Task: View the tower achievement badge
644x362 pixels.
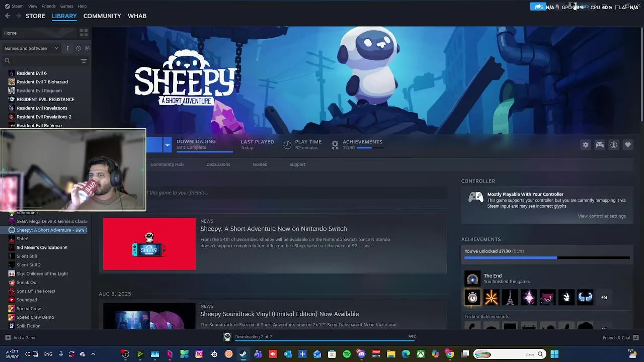Action: [510, 297]
